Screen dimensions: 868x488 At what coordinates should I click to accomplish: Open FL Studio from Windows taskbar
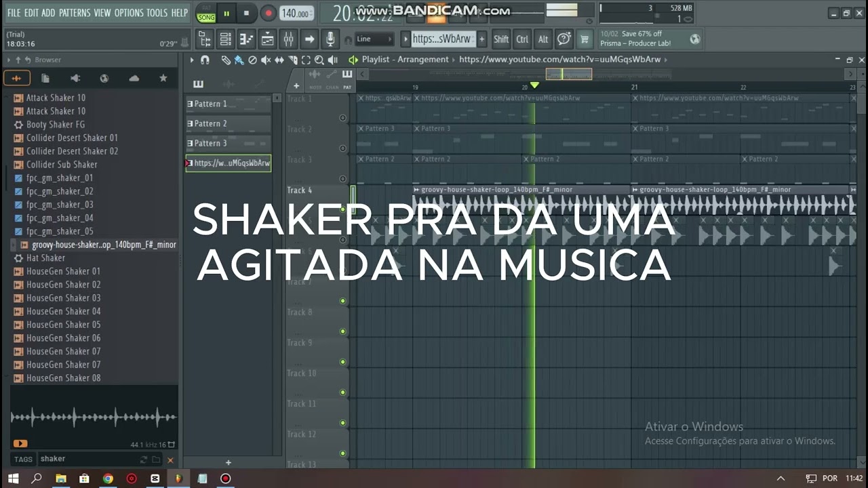point(178,479)
